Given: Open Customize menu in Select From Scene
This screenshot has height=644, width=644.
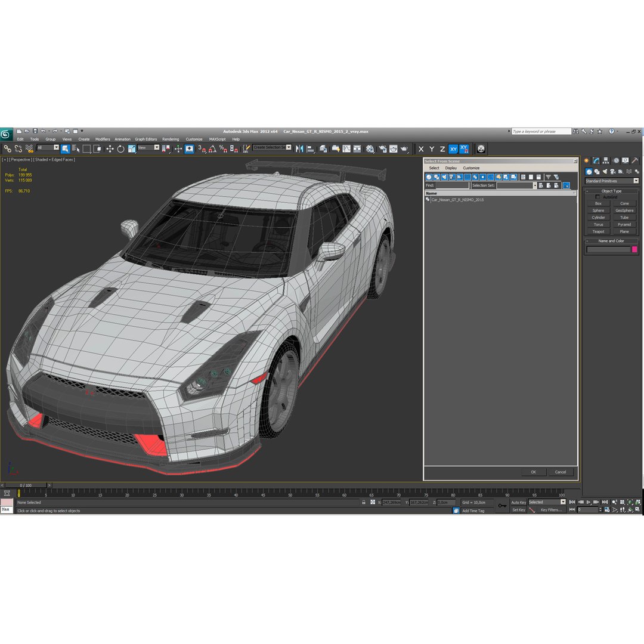Looking at the screenshot, I should click(471, 168).
